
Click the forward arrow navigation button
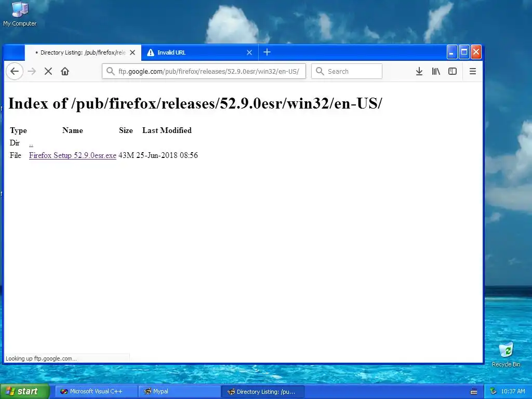(x=32, y=71)
